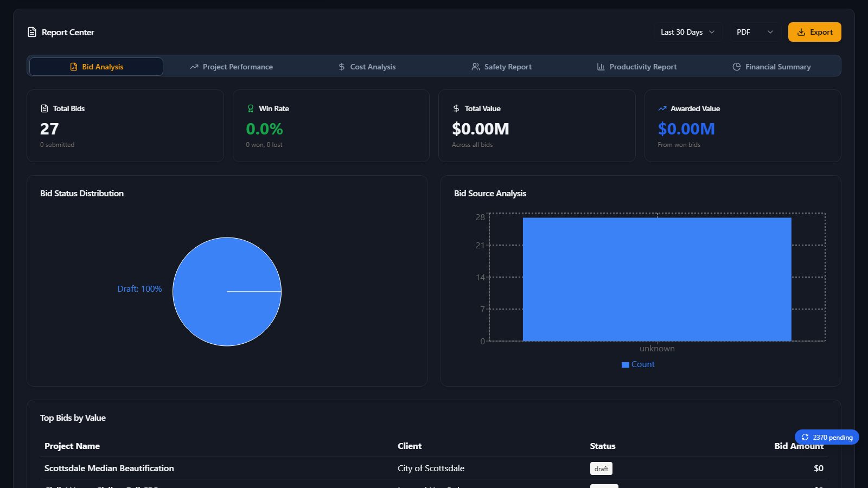Click the Total Bids card document icon
The height and width of the screenshot is (488, 868).
tap(44, 108)
